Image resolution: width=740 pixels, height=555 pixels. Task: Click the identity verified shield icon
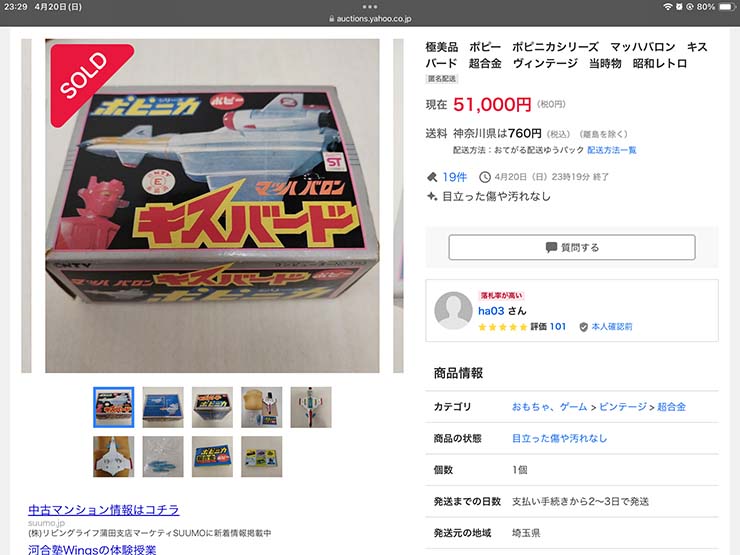pyautogui.click(x=583, y=327)
